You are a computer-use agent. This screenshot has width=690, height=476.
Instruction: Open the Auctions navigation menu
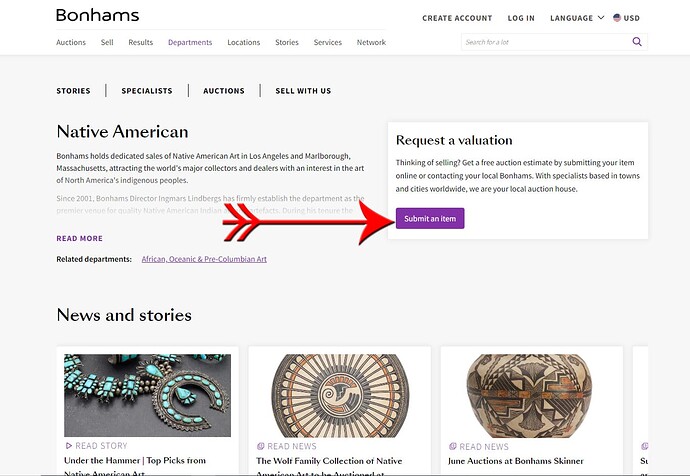pyautogui.click(x=71, y=43)
